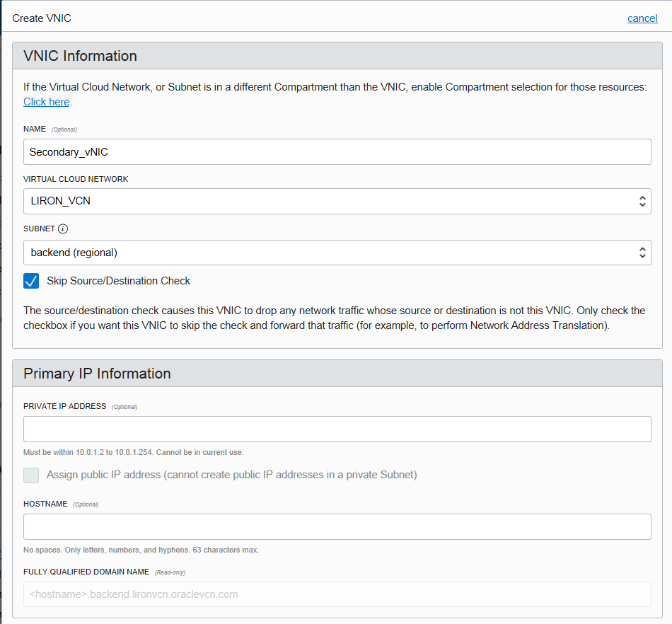Click the HOSTNAME field label
Image resolution: width=672 pixels, height=624 pixels.
[45, 504]
